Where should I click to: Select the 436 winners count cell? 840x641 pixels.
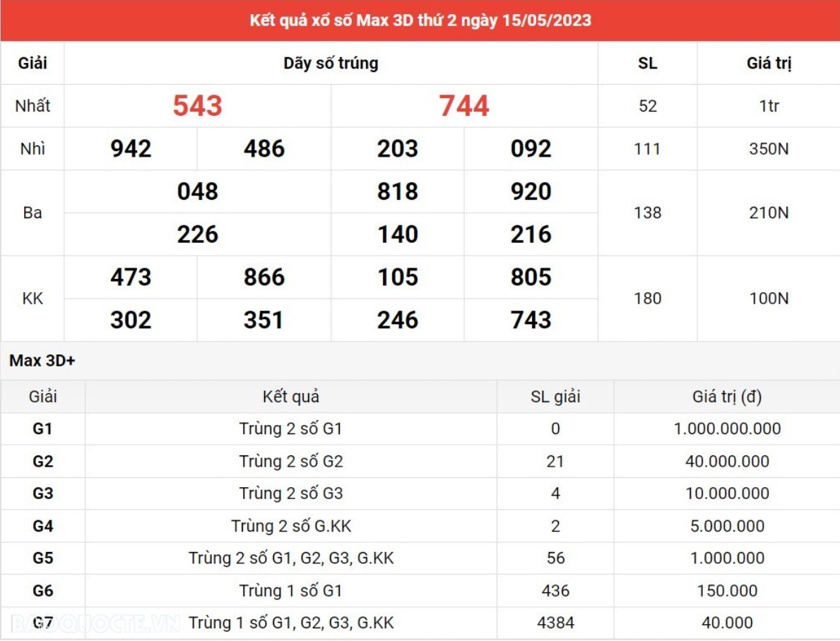point(555,590)
